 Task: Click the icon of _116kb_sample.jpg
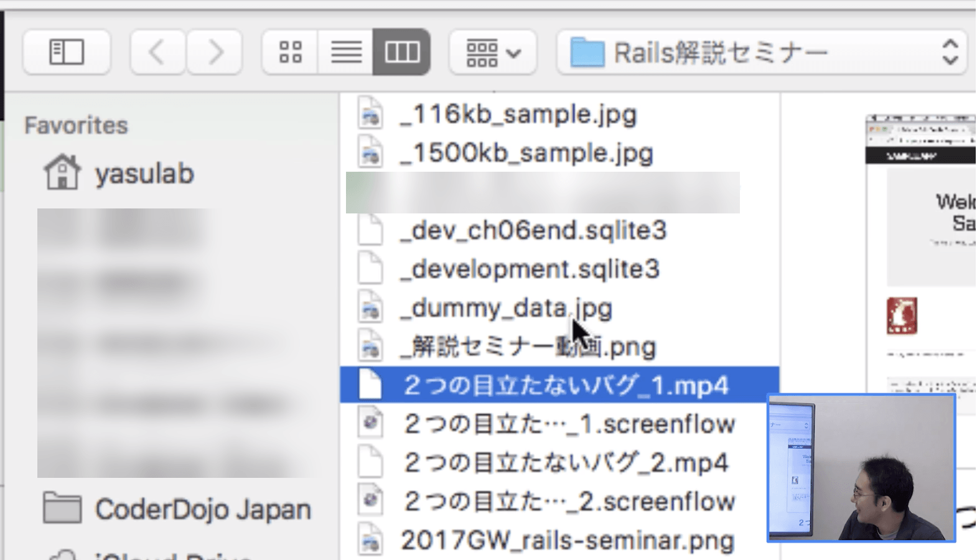tap(370, 114)
